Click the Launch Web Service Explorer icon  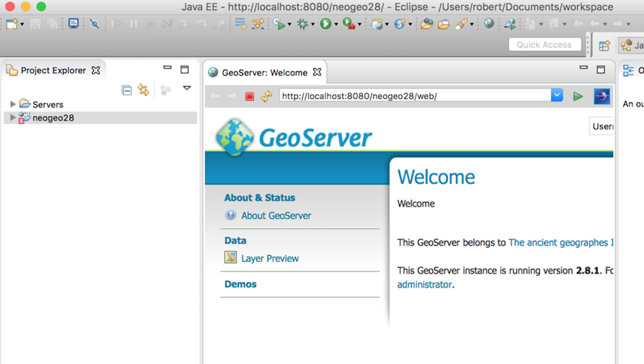[510, 24]
